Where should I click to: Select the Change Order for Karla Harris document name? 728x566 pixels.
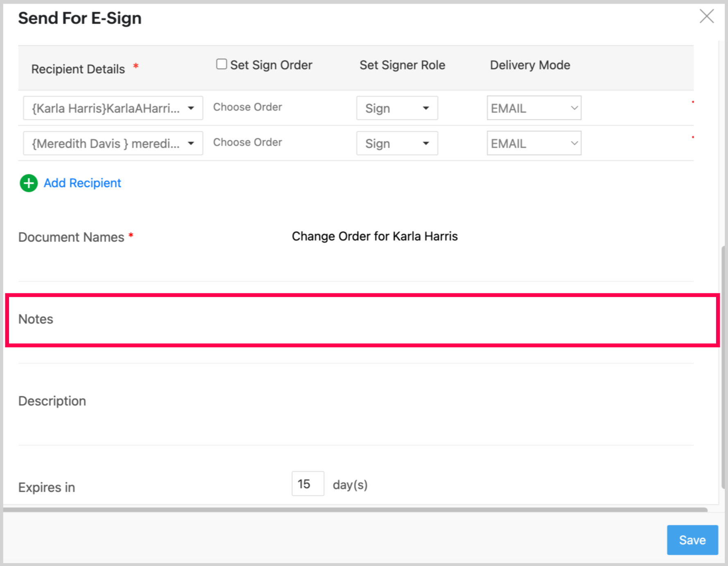(374, 236)
